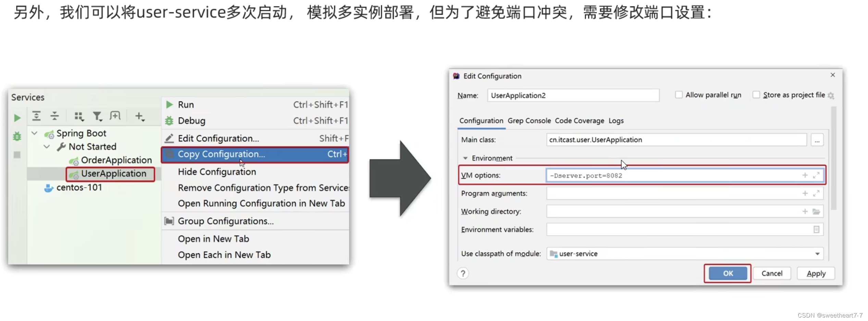868x321 pixels.
Task: Click the Expand All toolbar icon
Action: tap(36, 116)
